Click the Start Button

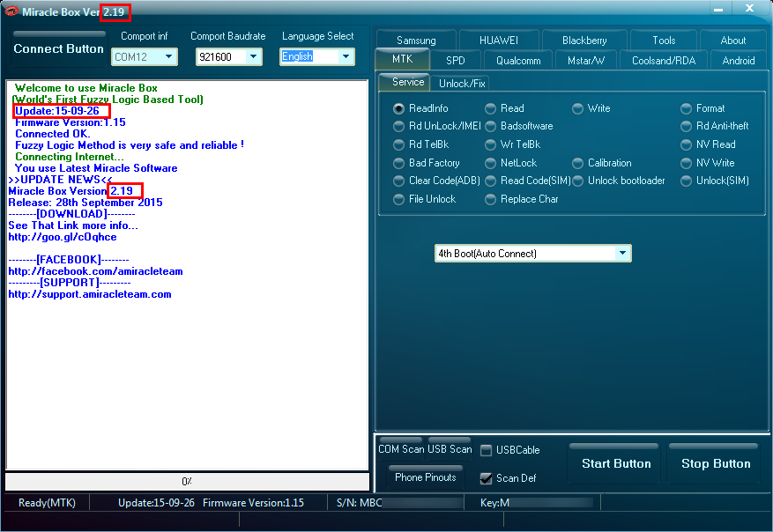[x=616, y=463]
